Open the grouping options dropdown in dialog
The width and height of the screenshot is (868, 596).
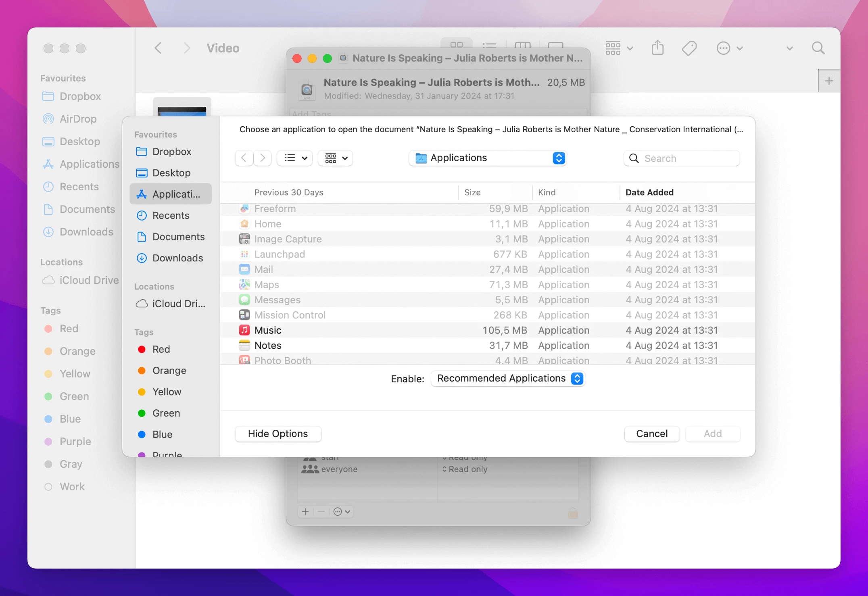coord(336,158)
